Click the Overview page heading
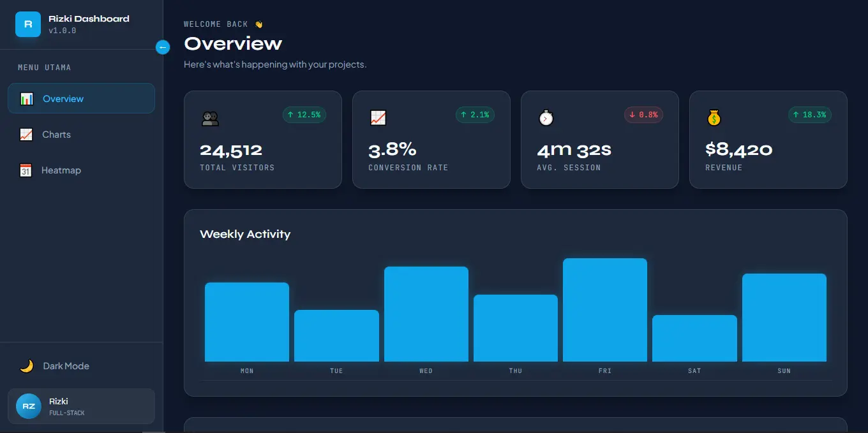The height and width of the screenshot is (433, 868). (233, 43)
